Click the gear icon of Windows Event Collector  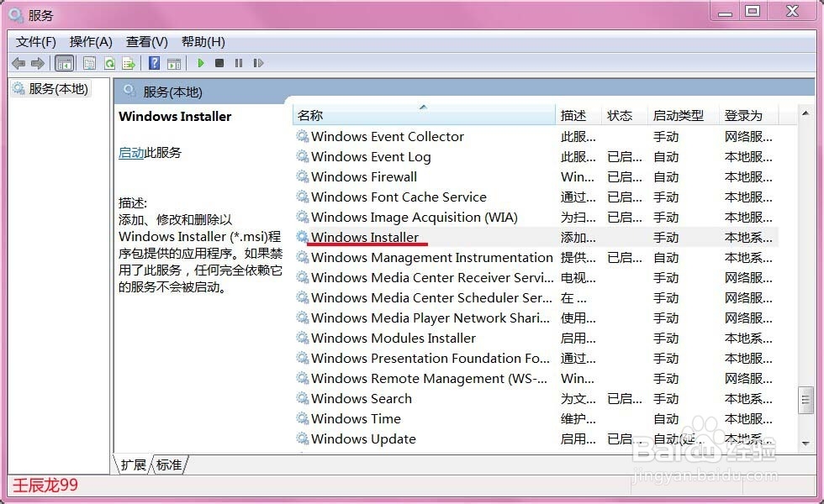(302, 136)
